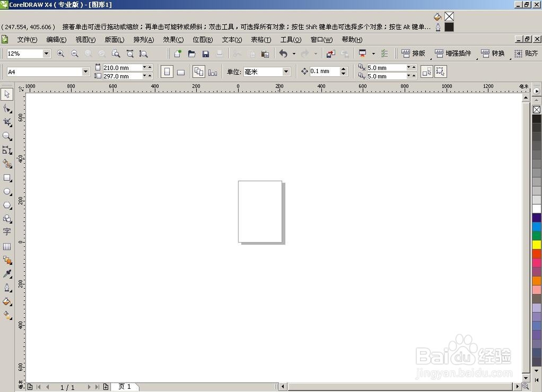Click the page width 210.0 mm field
542x392 pixels.
[x=122, y=67]
